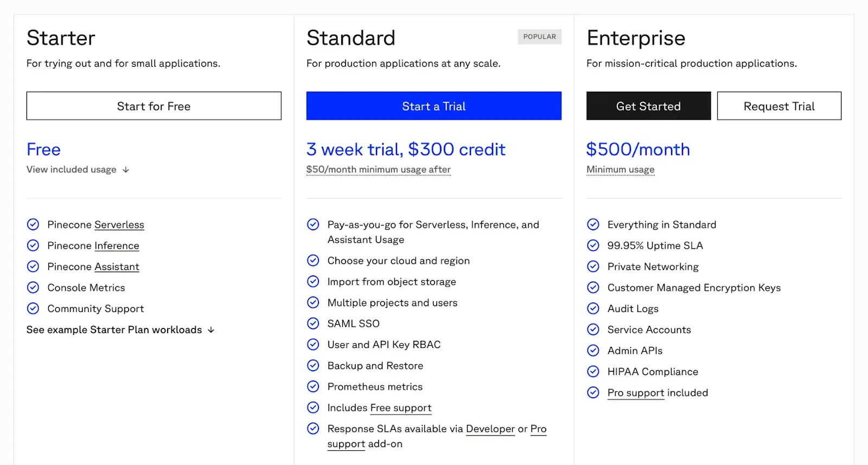
Task: Open the Assistant link in Starter plan
Action: click(117, 267)
